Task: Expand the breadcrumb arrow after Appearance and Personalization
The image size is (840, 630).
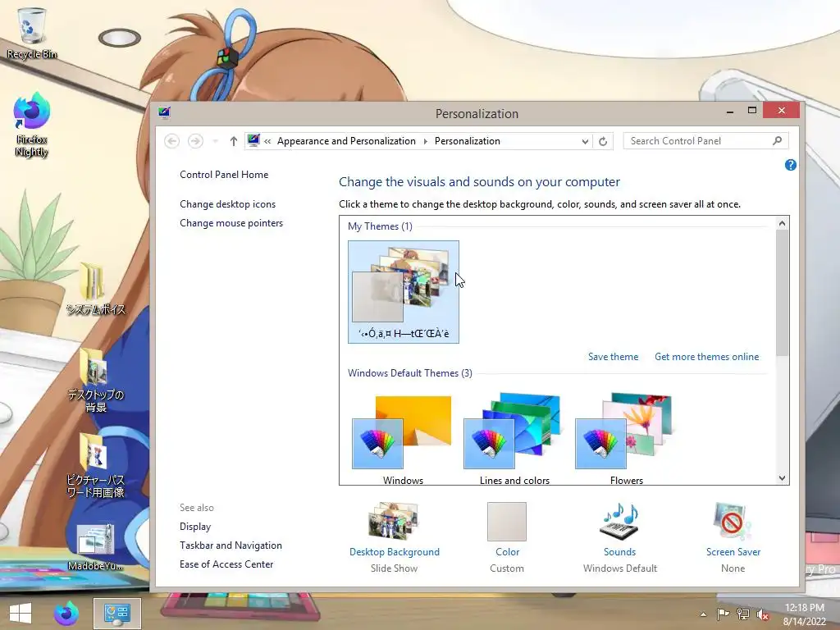Action: (x=426, y=141)
